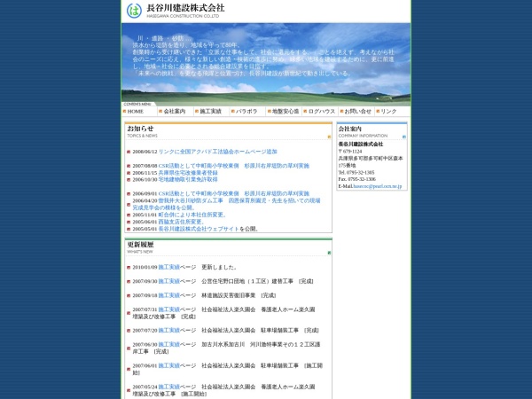This screenshot has height=399, width=532.
Task: Open 施工実績 link in 2007/06/30 entry
Action: pos(169,344)
